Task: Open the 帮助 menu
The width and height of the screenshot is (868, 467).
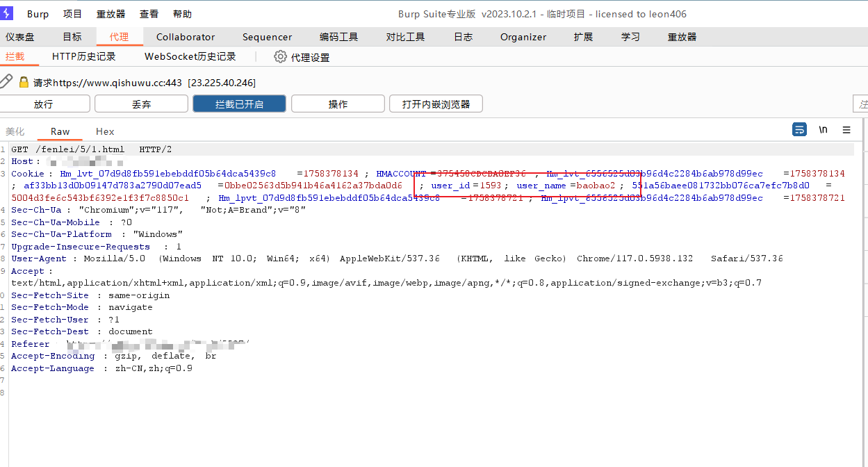Action: (x=182, y=14)
